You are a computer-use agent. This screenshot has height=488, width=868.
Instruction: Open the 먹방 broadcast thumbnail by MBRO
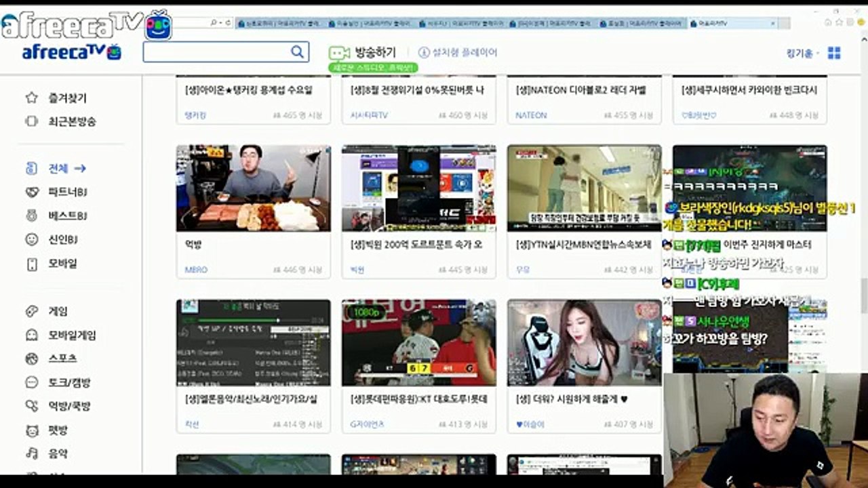click(254, 188)
